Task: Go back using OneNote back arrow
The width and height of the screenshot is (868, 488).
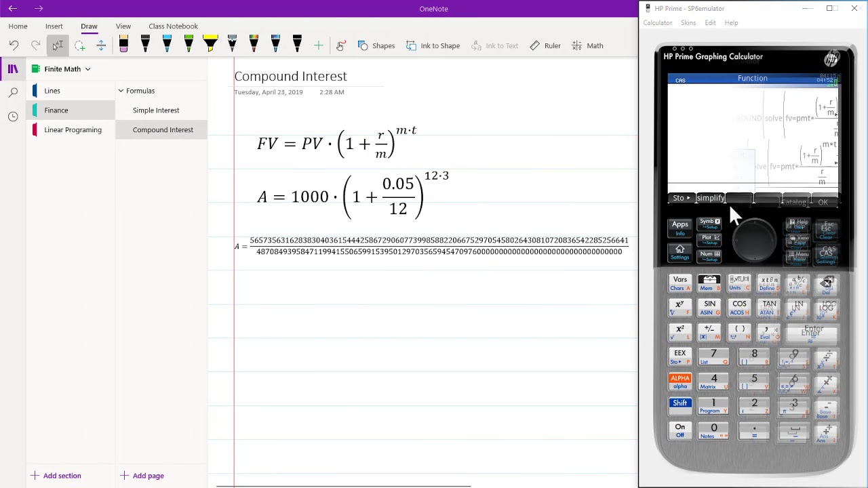Action: click(x=13, y=9)
